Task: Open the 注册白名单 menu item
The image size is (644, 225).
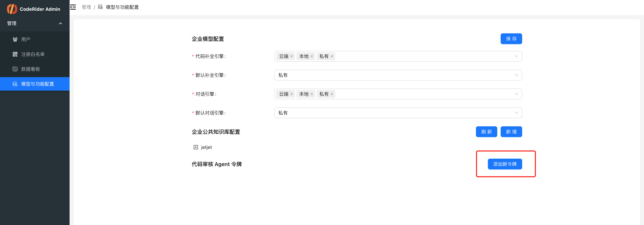Action: click(35, 54)
